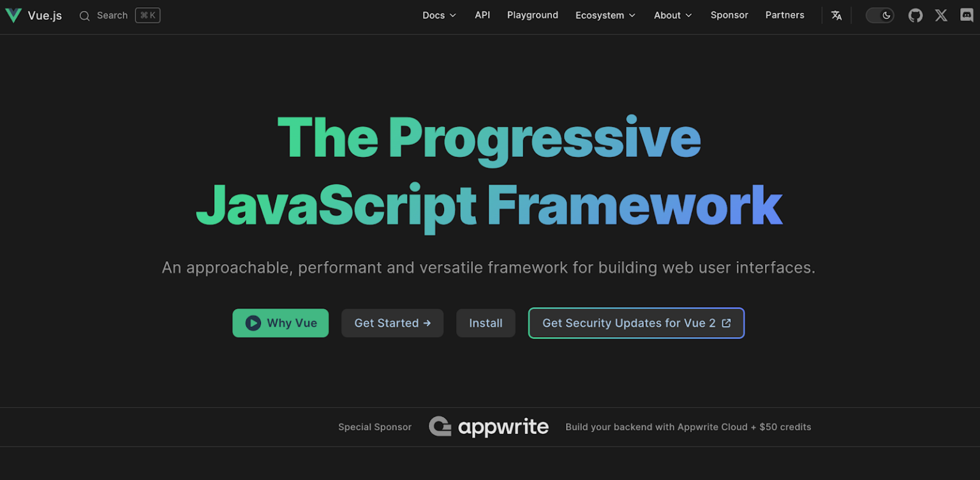Open the Sponsor page
The width and height of the screenshot is (980, 480).
coord(729,15)
